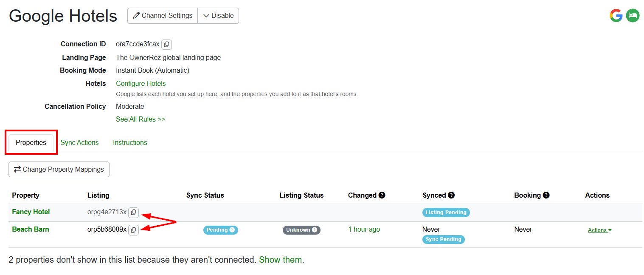Image resolution: width=644 pixels, height=275 pixels.
Task: Open help icon beside Booking column
Action: click(546, 195)
